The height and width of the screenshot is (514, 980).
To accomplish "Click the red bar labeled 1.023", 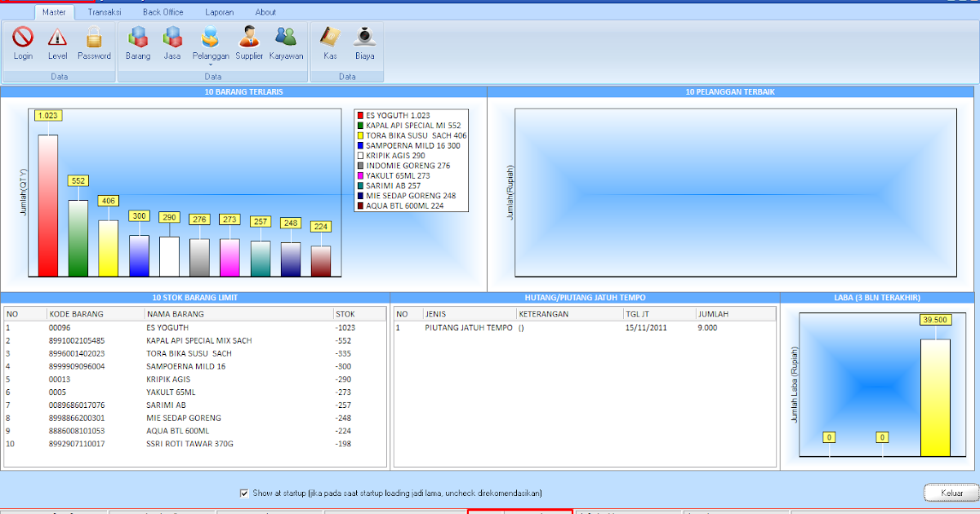I will tap(48, 206).
